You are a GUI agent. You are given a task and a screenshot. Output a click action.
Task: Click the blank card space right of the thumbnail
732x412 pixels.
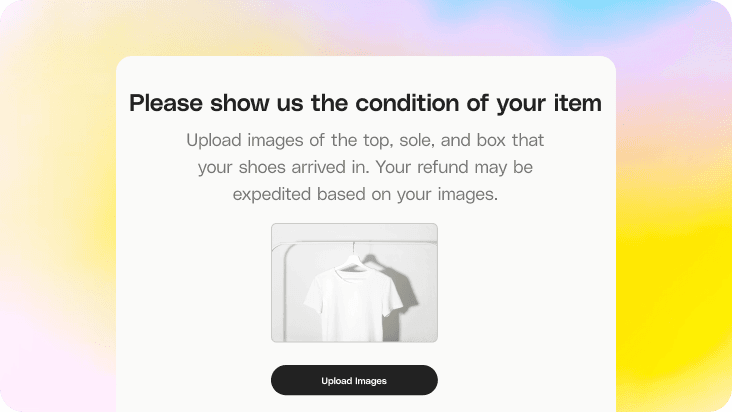pos(525,283)
